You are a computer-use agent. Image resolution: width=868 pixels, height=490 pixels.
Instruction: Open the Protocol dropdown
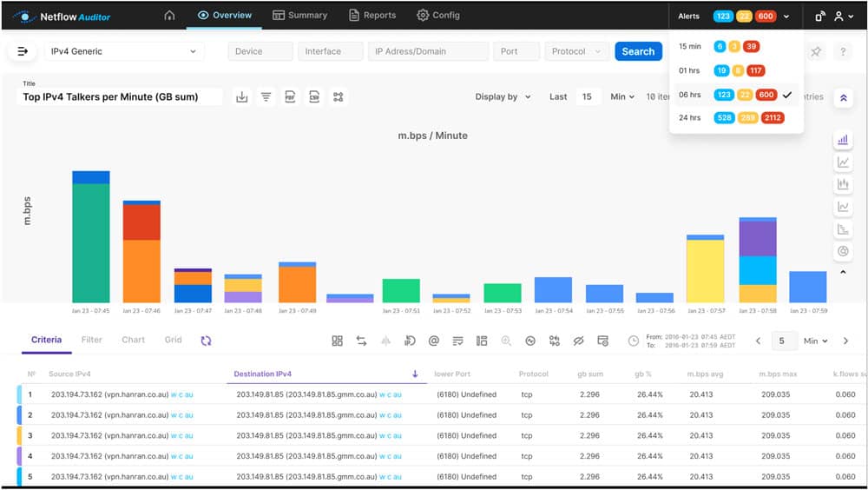[576, 51]
